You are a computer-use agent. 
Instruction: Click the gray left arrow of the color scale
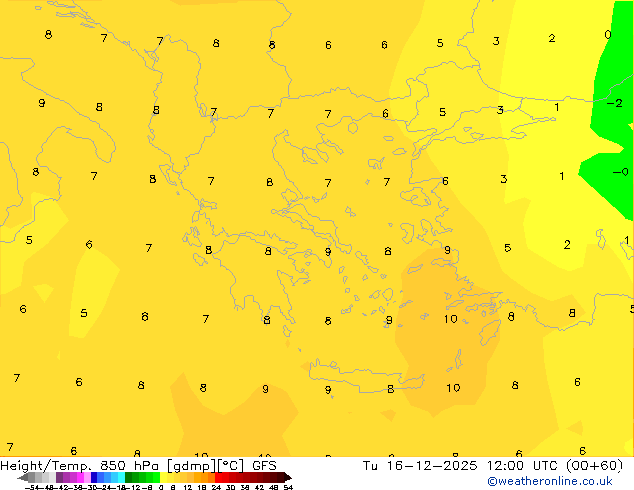(23, 477)
